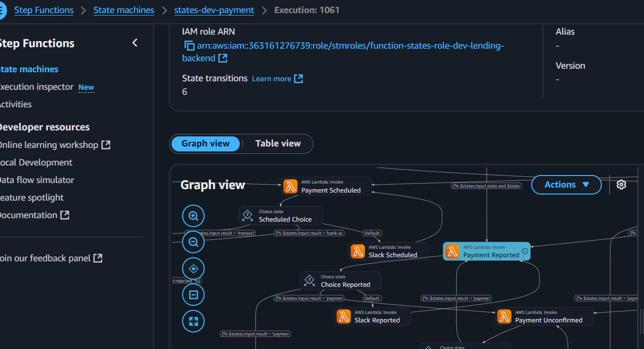Click Learn more about state transitions
This screenshot has width=644, height=349.
pos(277,79)
